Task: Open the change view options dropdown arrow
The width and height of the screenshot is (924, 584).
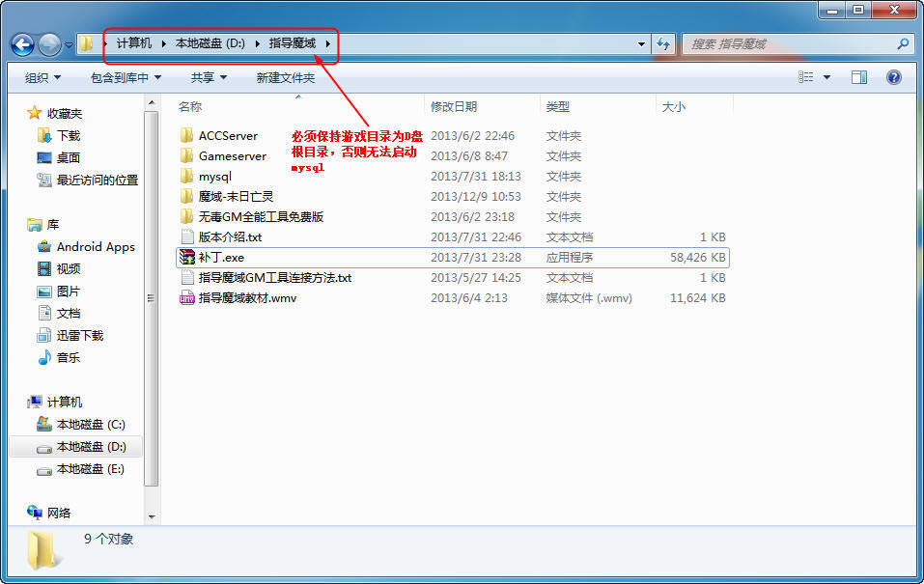Action: pyautogui.click(x=827, y=77)
